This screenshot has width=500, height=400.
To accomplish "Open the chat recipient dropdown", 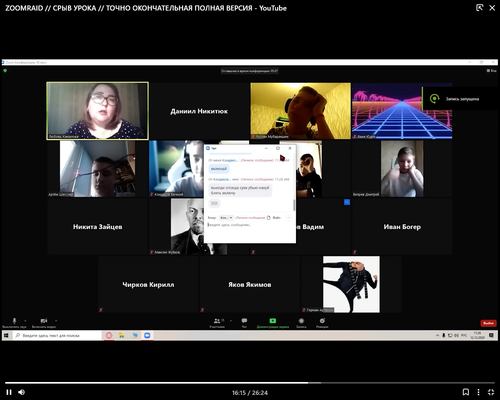I will click(x=226, y=218).
